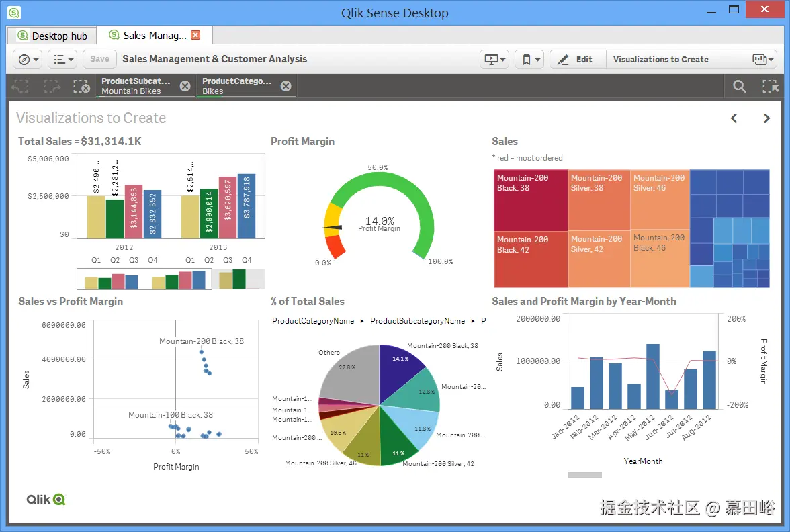The height and width of the screenshot is (532, 790).
Task: Open the presentation screen dropdown
Action: pos(494,59)
